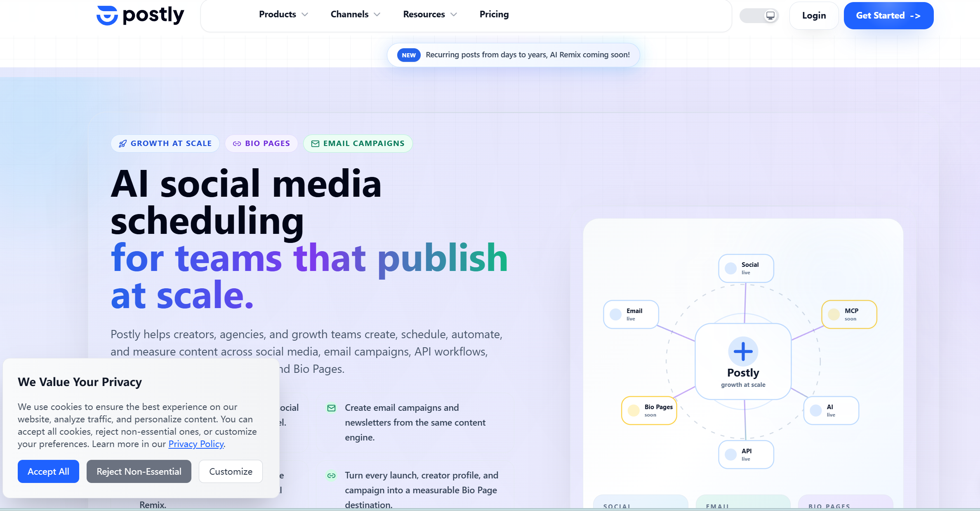This screenshot has height=511, width=980.
Task: Click the Email live node dot
Action: [x=615, y=314]
